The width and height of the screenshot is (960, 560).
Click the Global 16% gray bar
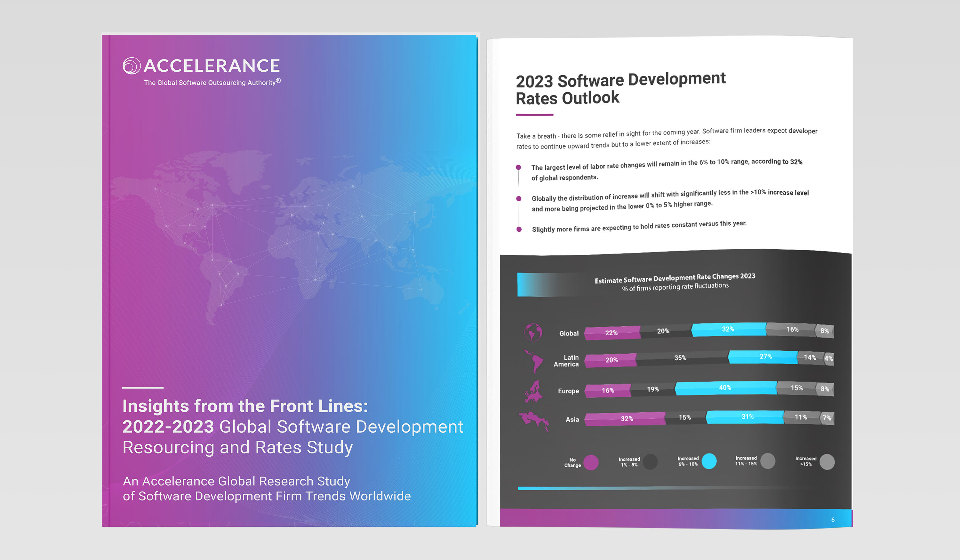(791, 330)
